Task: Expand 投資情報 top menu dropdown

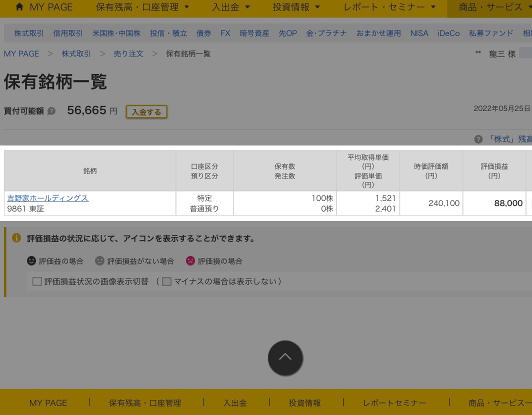Action: coord(296,7)
